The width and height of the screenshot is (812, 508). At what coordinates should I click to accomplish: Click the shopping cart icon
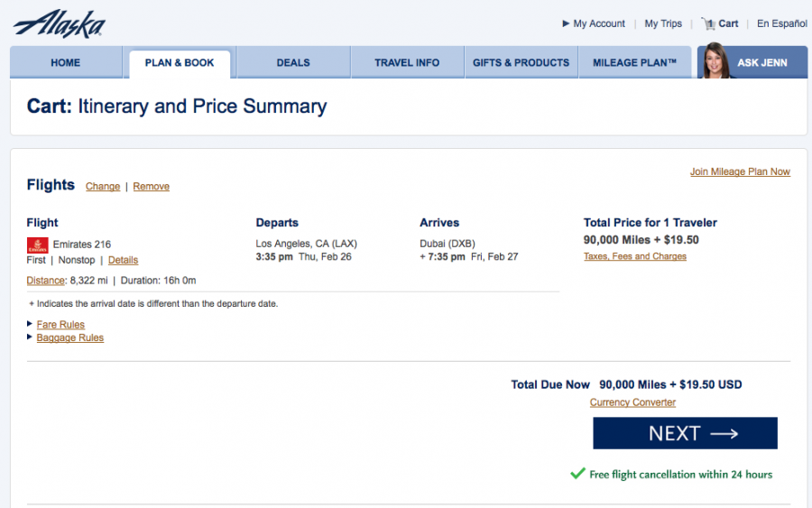coord(708,23)
